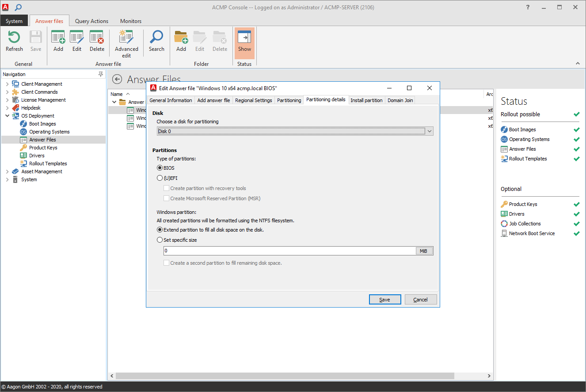Expand License Management node
The height and width of the screenshot is (392, 586).
(x=7, y=100)
